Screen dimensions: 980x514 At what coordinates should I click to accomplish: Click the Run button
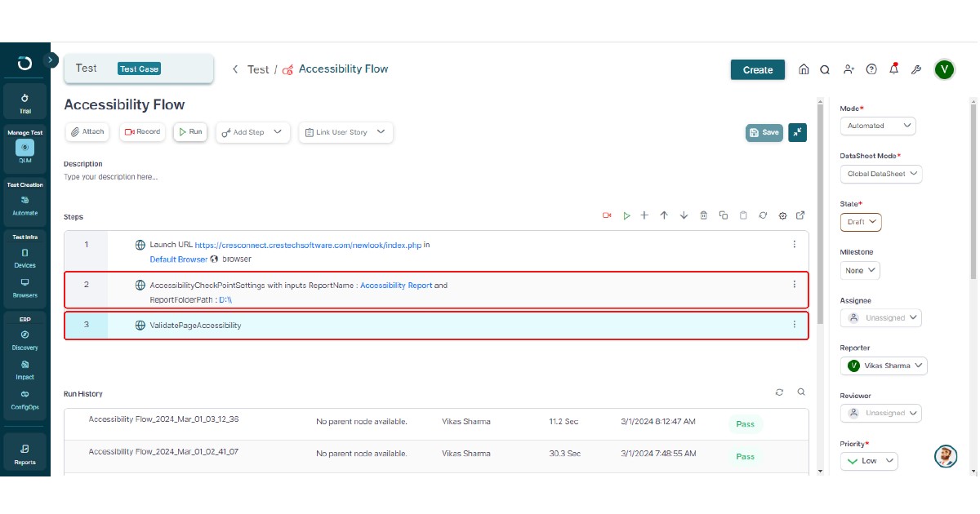pyautogui.click(x=190, y=132)
